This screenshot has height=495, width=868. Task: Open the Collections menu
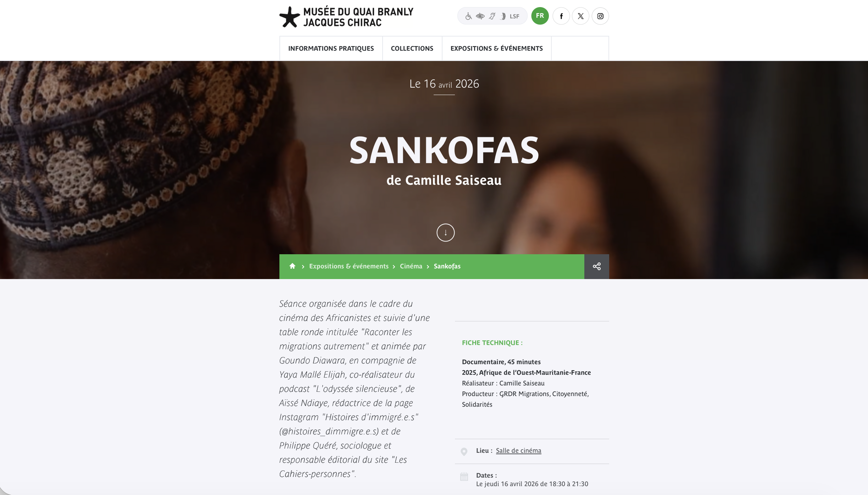point(412,49)
